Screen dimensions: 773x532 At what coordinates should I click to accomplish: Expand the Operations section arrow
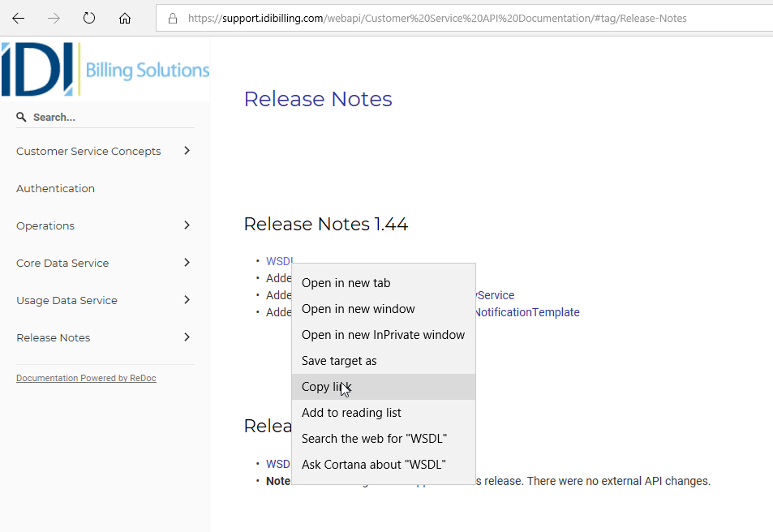(x=187, y=225)
